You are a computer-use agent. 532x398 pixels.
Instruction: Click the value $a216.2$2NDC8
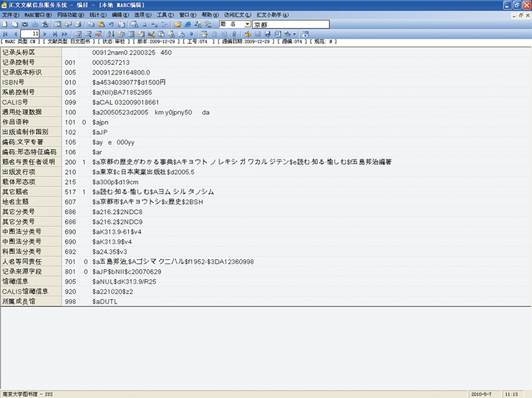118,212
